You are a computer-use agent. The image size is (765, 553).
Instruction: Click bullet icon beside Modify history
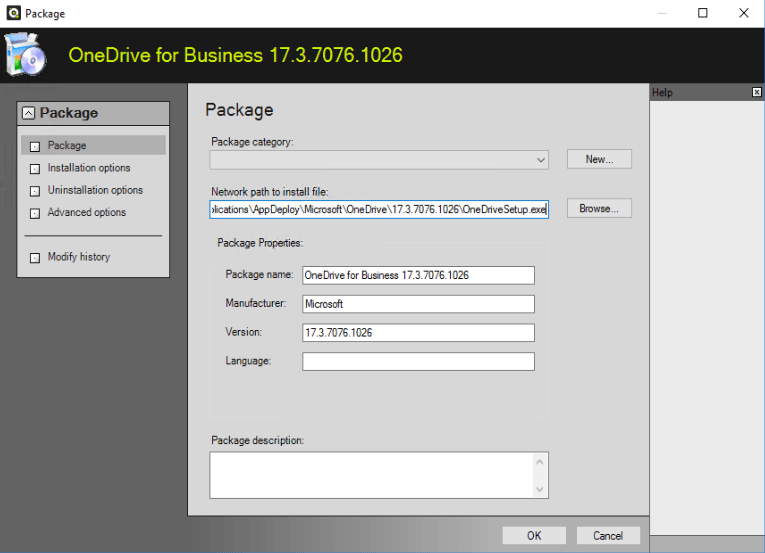pos(35,258)
